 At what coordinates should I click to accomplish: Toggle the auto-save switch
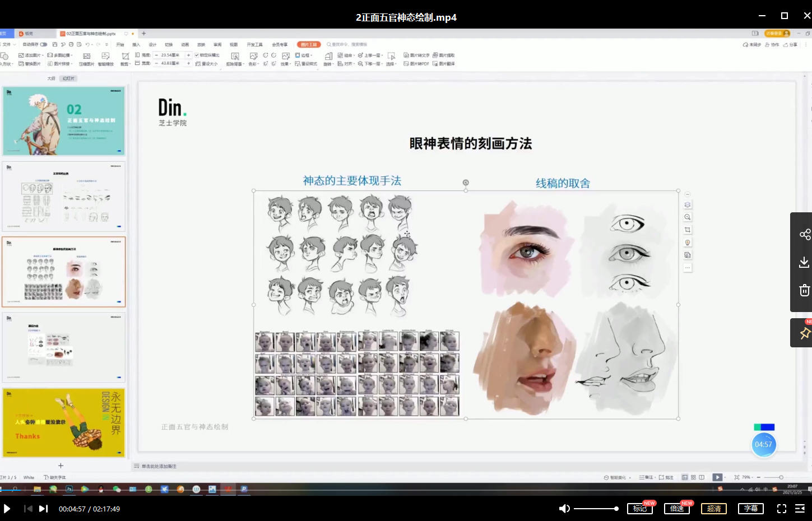tap(43, 44)
